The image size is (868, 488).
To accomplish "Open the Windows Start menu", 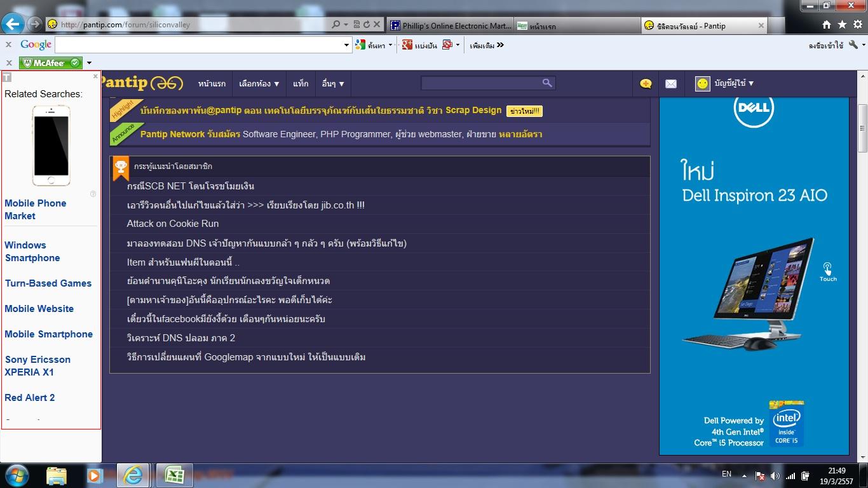I will tap(16, 475).
